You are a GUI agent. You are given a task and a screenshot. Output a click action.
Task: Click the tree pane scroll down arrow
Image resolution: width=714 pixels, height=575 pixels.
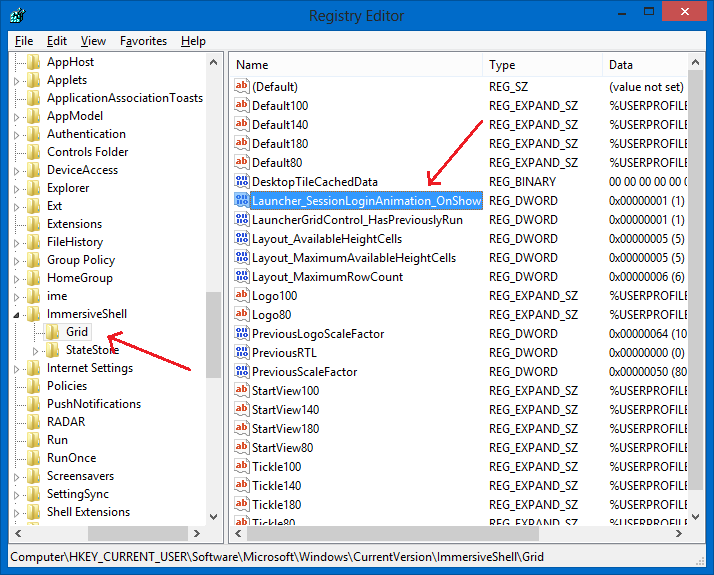[214, 517]
